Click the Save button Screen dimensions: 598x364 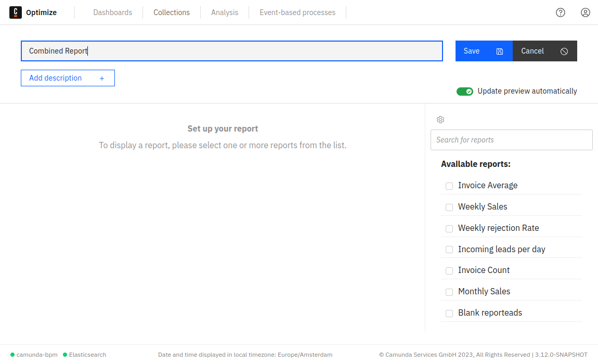pyautogui.click(x=471, y=51)
